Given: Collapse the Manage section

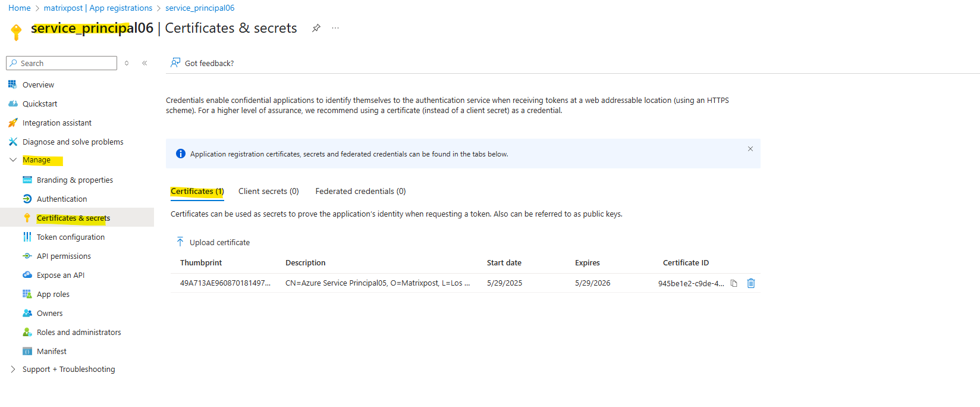Looking at the screenshot, I should click(13, 159).
